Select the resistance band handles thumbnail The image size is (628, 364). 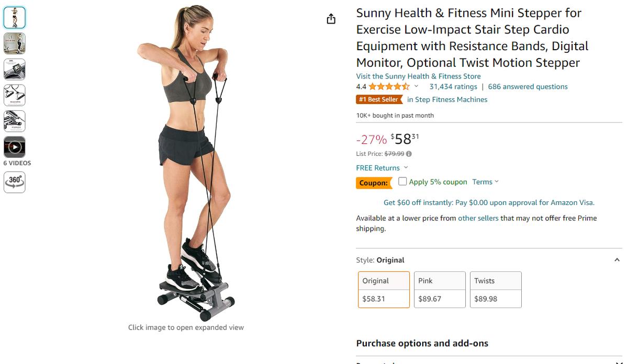(x=15, y=95)
